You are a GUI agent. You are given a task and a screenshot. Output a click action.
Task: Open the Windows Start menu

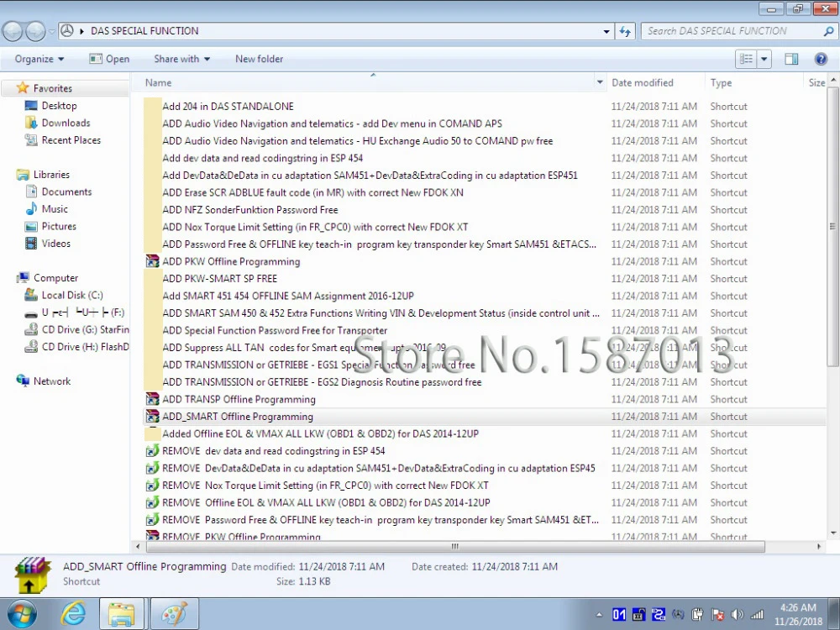tap(22, 614)
